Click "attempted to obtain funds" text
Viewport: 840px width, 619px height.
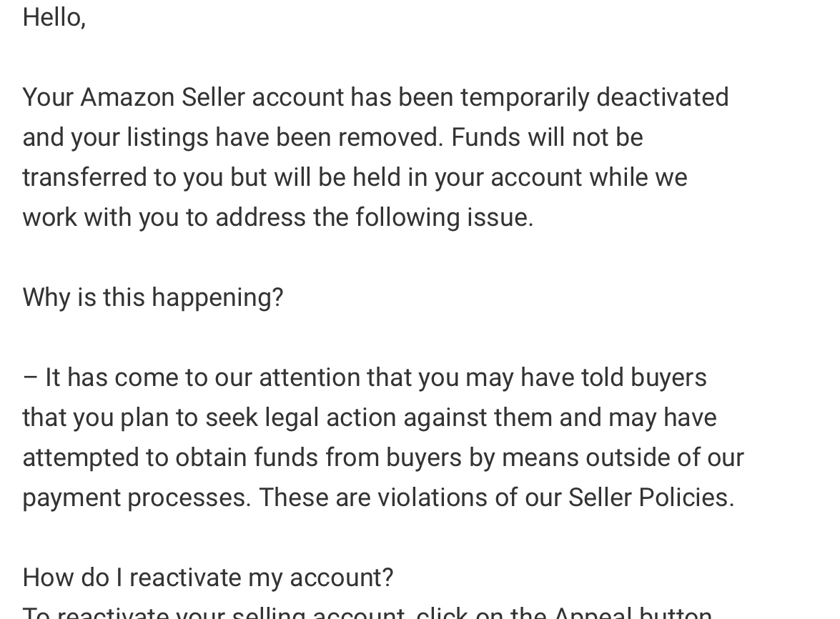(170, 457)
